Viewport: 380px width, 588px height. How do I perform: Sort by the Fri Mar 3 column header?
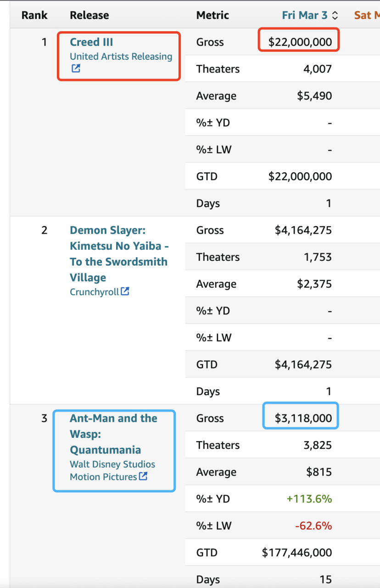[305, 15]
